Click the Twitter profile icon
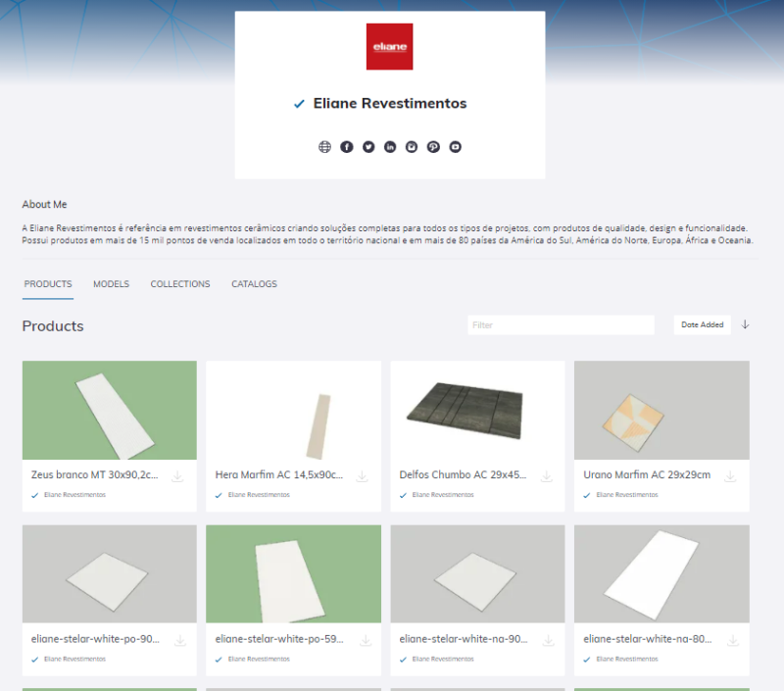Image resolution: width=784 pixels, height=691 pixels. pyautogui.click(x=368, y=147)
